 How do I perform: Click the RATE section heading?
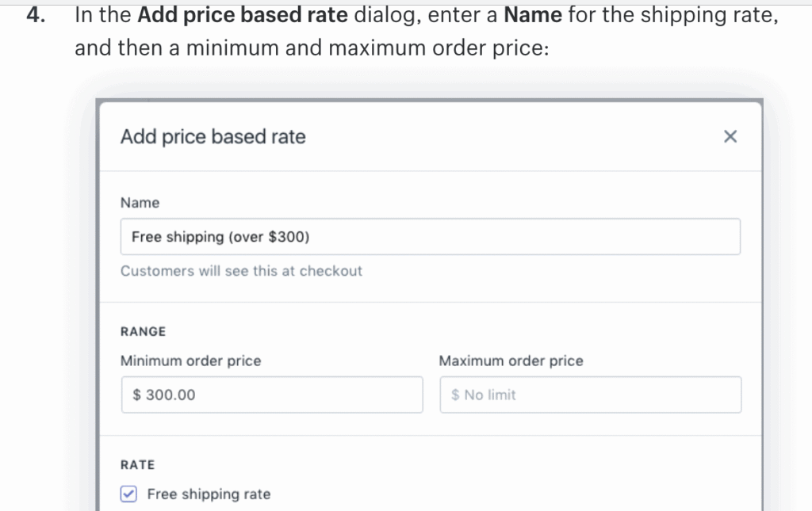137,465
